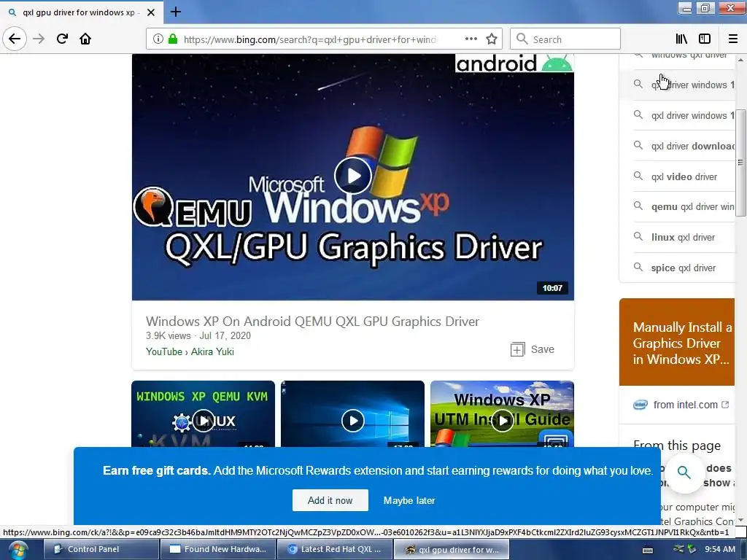Open the Windows XP On Android video title

coord(312,322)
